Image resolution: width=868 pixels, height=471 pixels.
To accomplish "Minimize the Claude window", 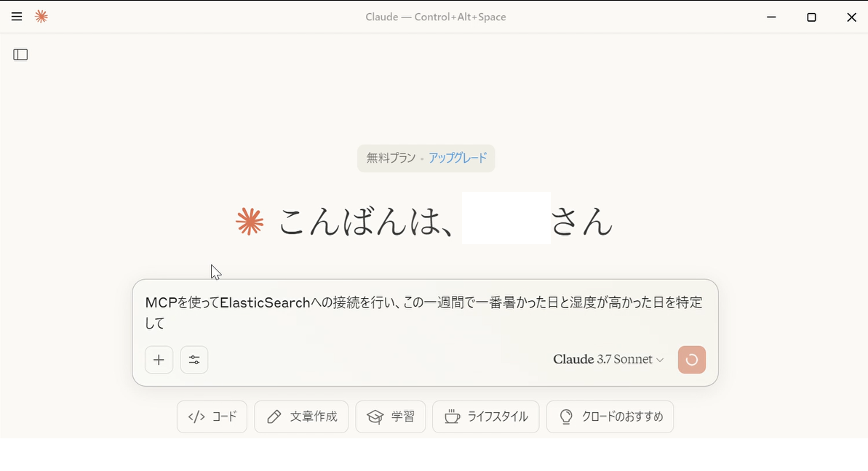I will click(x=771, y=17).
